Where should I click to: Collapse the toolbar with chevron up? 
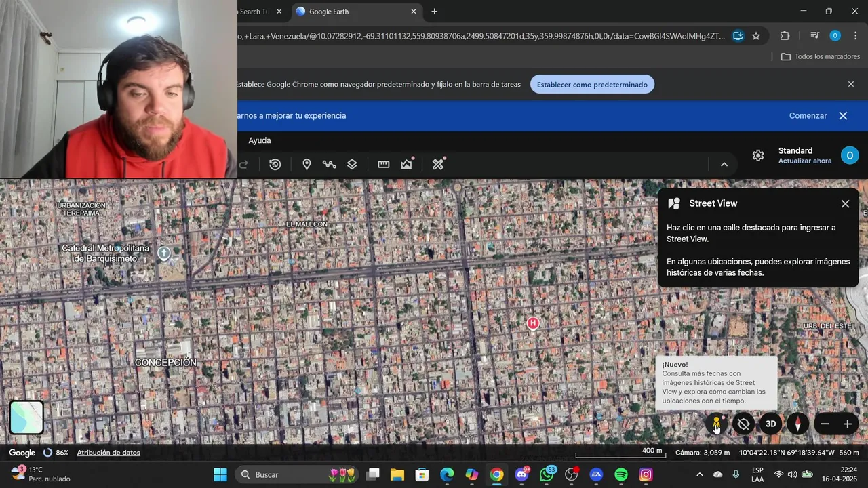coord(724,164)
